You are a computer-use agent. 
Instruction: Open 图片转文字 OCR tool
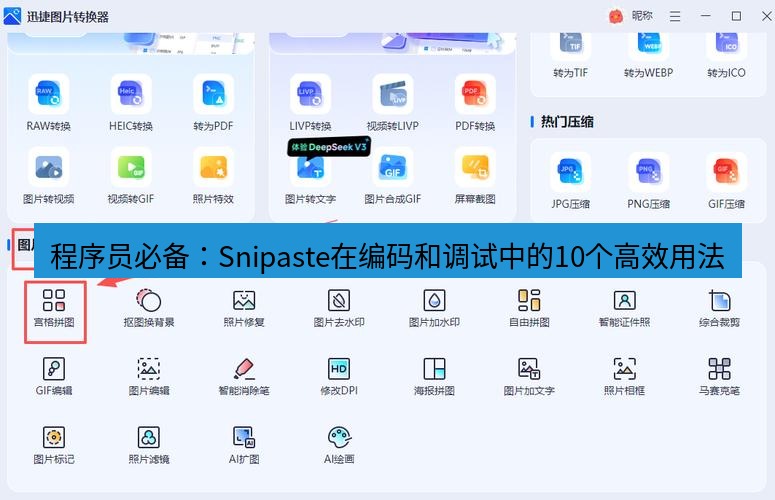tap(310, 180)
